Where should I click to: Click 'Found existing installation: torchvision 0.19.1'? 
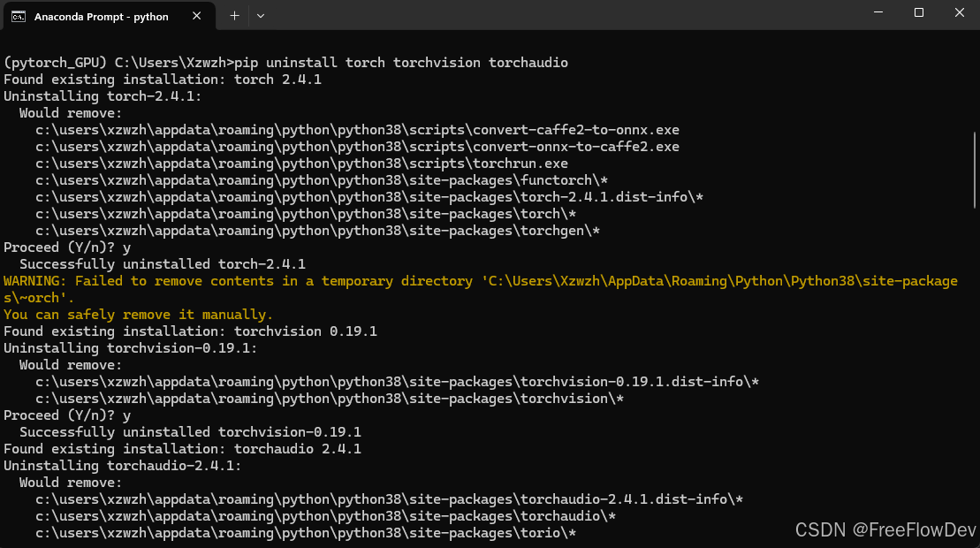tap(190, 331)
